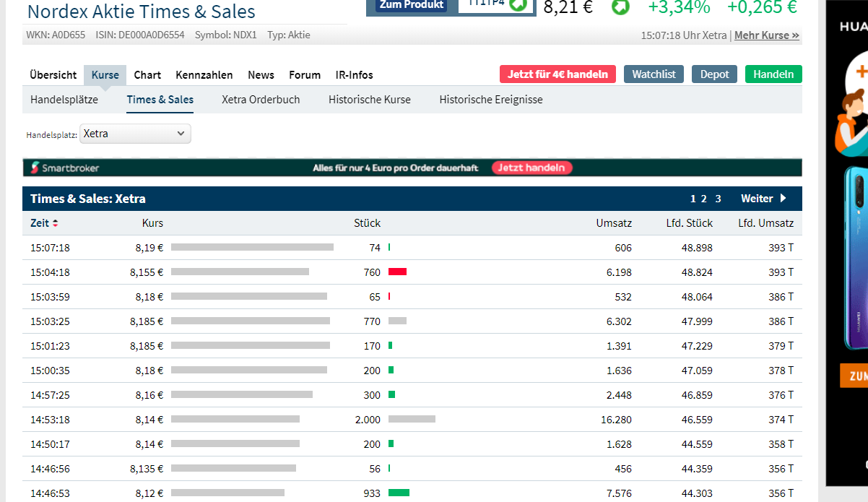Open Historische Kurse sub-tab
Screen dimensions: 868x502
click(370, 100)
